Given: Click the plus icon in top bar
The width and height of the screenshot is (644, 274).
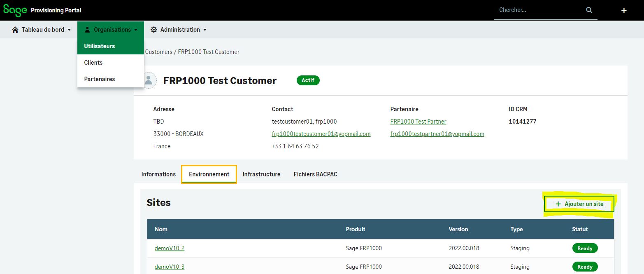Looking at the screenshot, I should tap(624, 10).
